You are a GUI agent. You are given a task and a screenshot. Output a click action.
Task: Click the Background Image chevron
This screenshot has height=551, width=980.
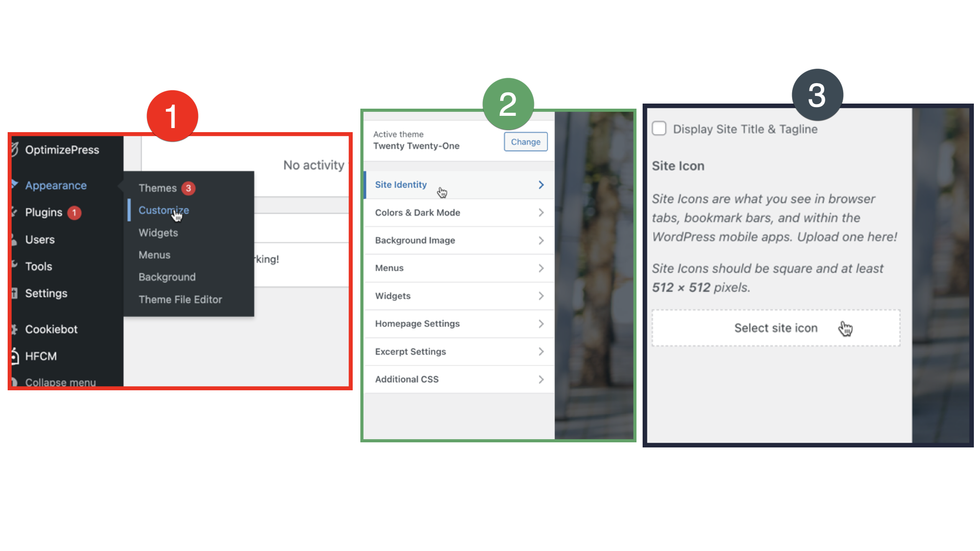click(x=541, y=240)
